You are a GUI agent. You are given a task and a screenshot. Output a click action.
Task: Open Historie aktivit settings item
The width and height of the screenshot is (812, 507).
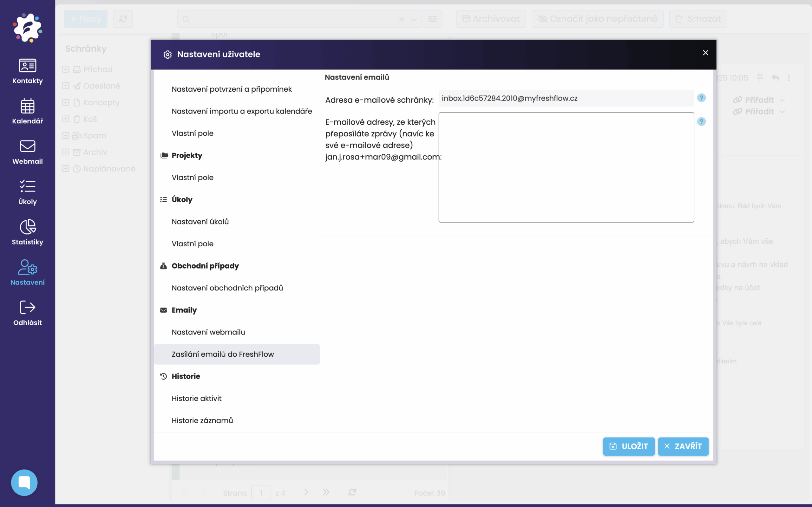pyautogui.click(x=196, y=398)
